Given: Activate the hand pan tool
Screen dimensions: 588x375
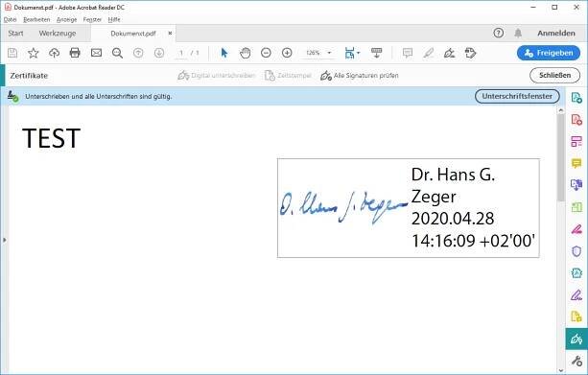Looking at the screenshot, I should [x=246, y=53].
